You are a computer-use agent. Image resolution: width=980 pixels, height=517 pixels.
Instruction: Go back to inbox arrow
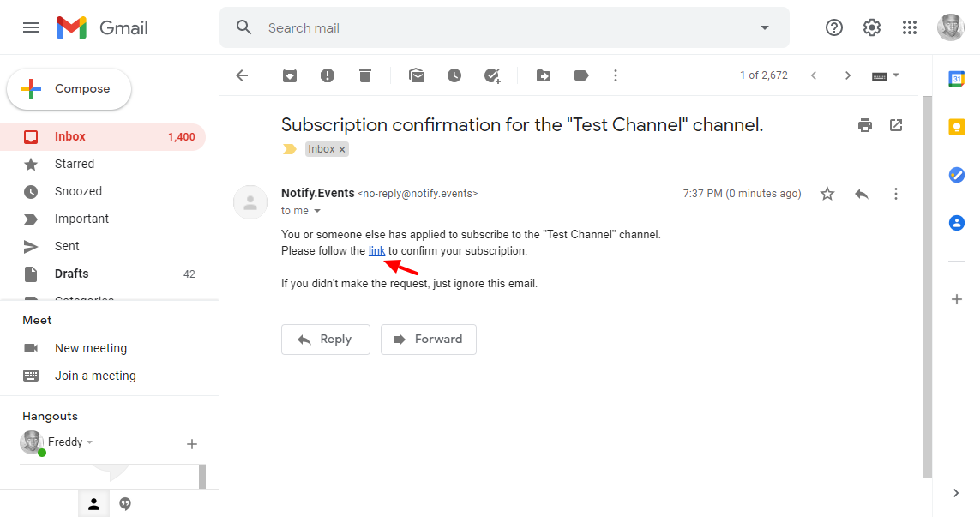point(242,75)
